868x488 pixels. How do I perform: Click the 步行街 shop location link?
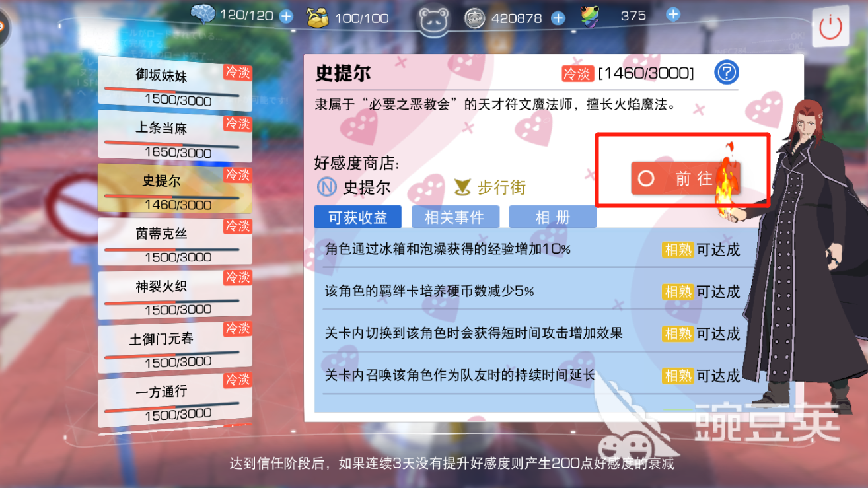click(x=501, y=188)
